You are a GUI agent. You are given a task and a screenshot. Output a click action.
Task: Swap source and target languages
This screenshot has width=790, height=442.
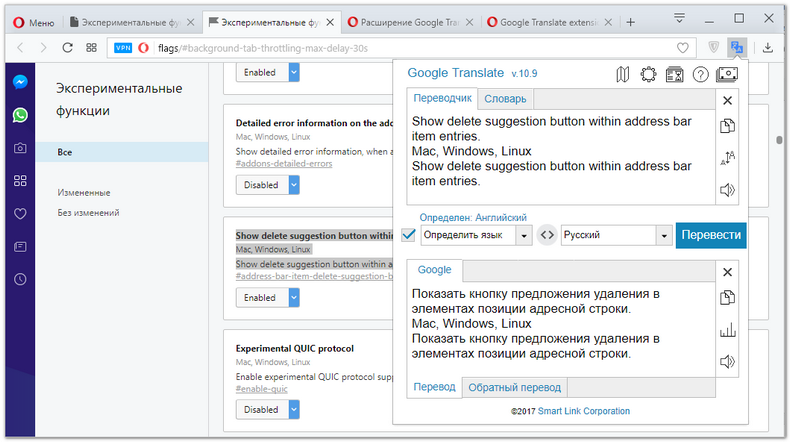point(547,235)
